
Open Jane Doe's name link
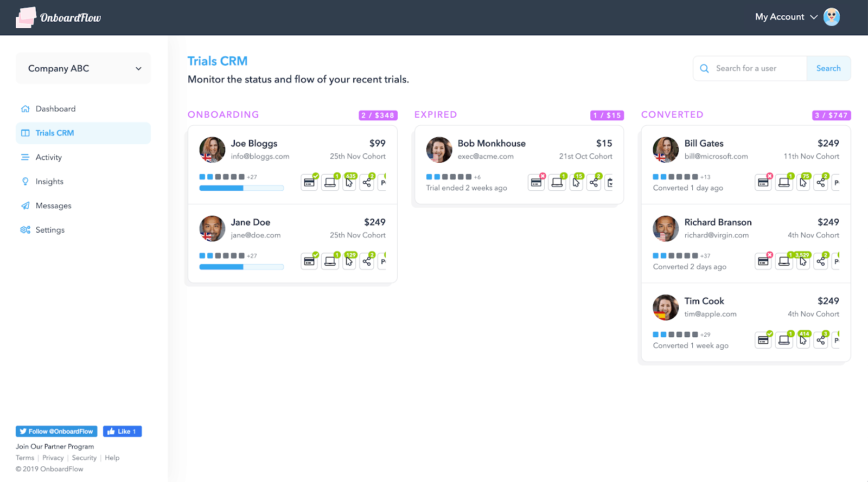point(251,222)
